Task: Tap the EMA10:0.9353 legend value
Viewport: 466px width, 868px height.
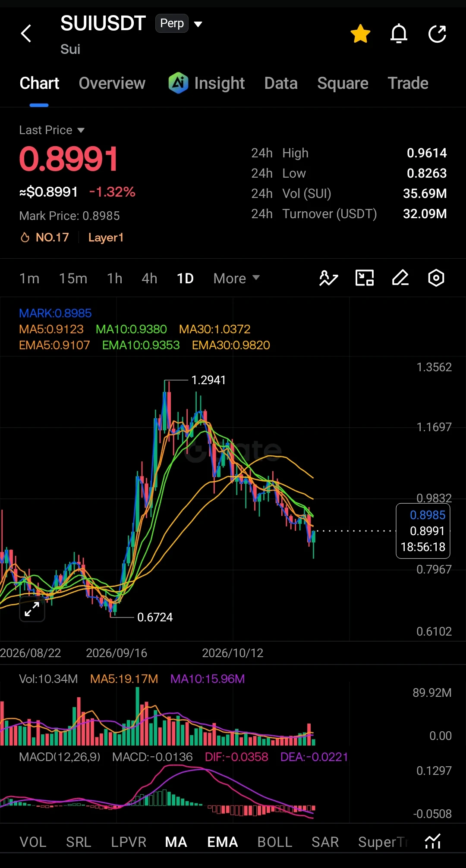Action: pos(141,345)
